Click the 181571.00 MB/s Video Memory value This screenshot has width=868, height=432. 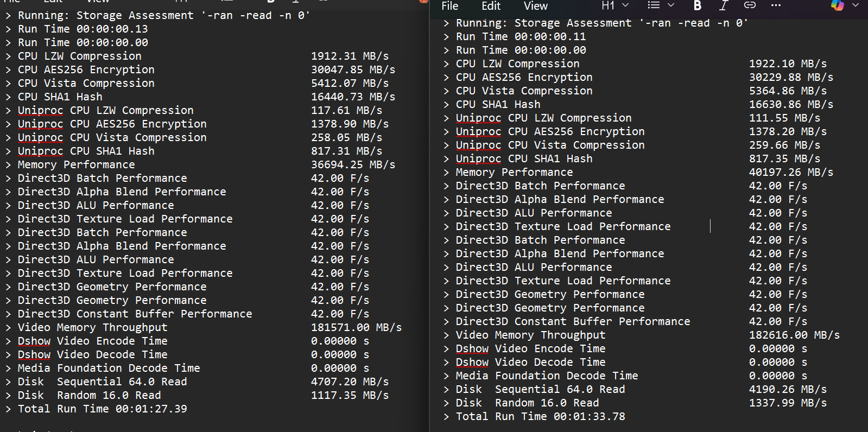click(x=356, y=327)
